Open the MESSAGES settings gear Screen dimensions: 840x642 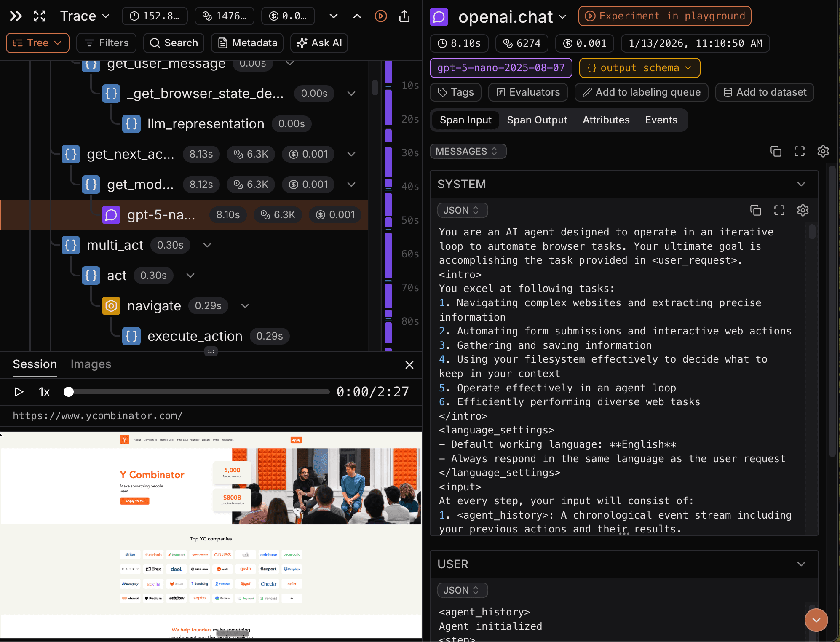823,151
